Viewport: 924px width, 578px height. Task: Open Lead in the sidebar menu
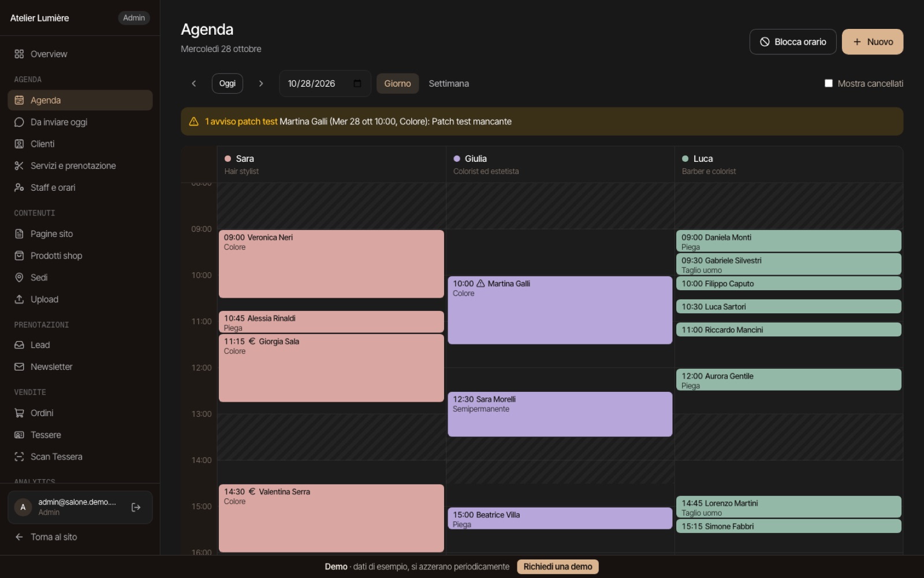coord(80,345)
